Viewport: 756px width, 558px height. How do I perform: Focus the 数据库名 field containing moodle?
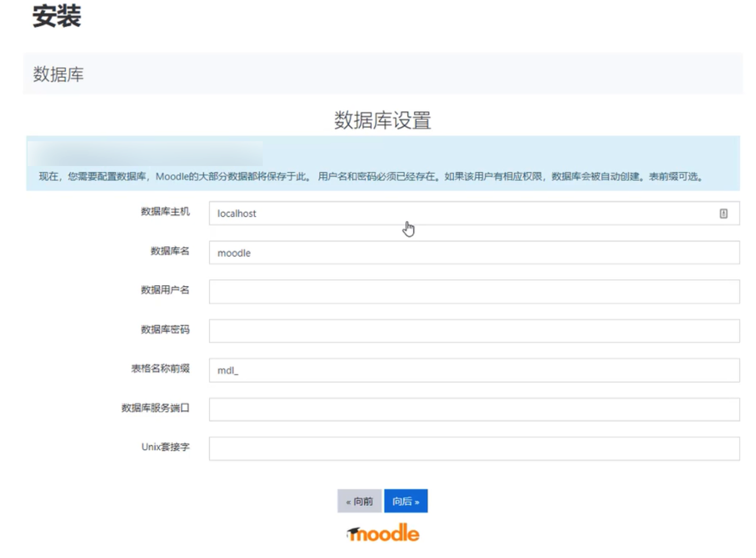tap(474, 253)
